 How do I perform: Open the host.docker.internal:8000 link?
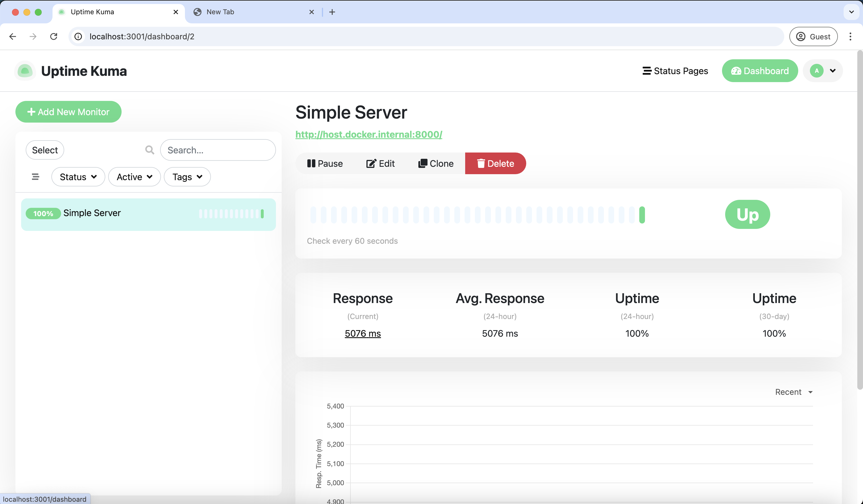[x=368, y=135]
